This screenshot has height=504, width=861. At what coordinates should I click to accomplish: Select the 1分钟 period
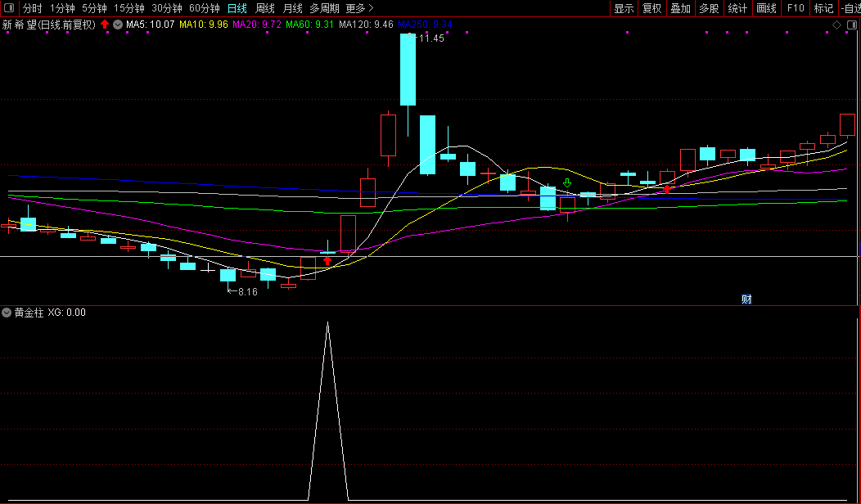point(62,8)
